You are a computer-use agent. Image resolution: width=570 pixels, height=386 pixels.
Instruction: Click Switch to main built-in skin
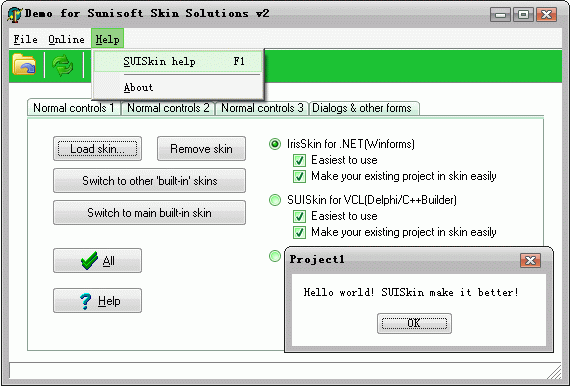[x=149, y=213]
